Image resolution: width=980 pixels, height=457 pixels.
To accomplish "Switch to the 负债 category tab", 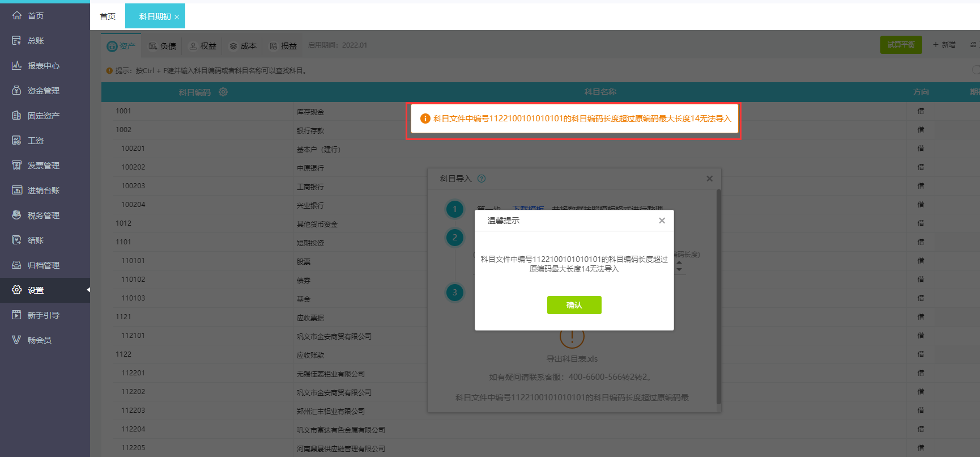I will (x=163, y=46).
